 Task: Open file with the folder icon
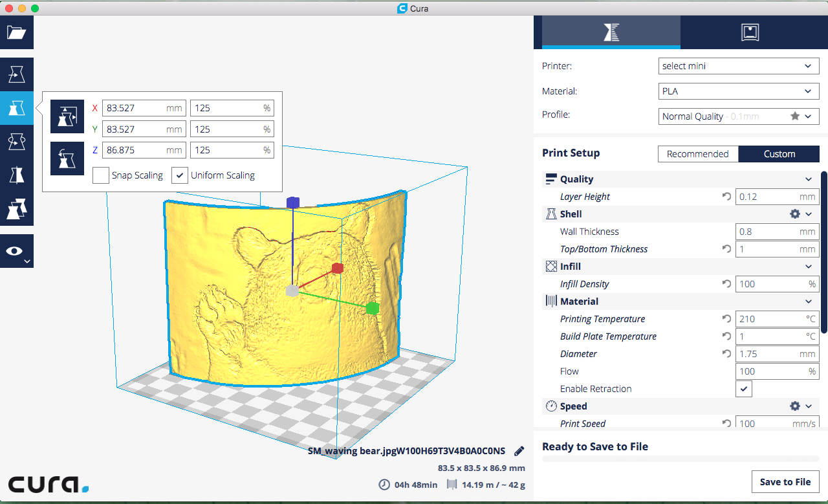[17, 32]
